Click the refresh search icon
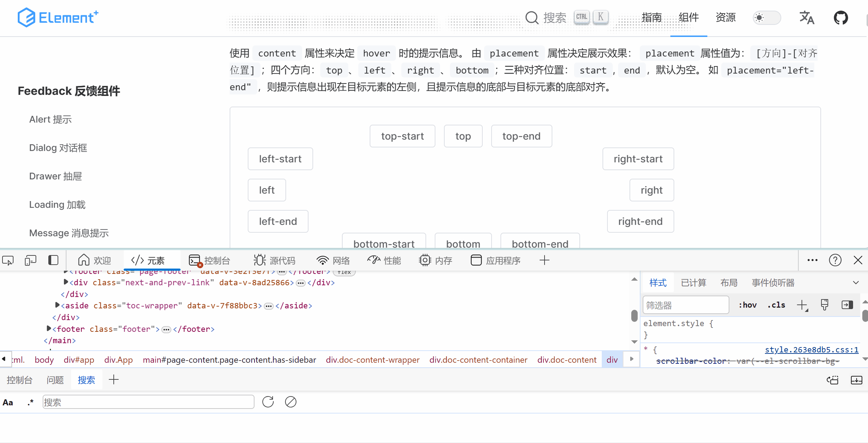This screenshot has width=868, height=443. [268, 402]
